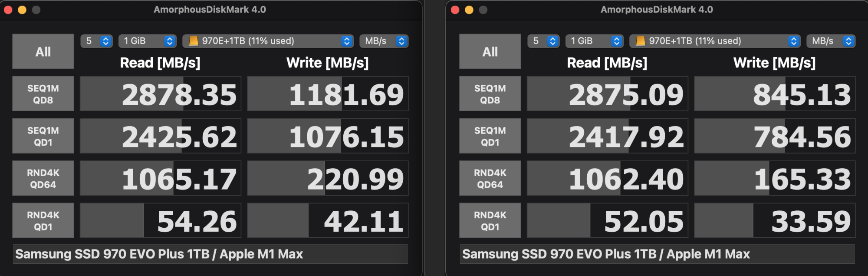Open MB/s unit dropdown in left window
The height and width of the screenshot is (276, 868).
click(384, 41)
